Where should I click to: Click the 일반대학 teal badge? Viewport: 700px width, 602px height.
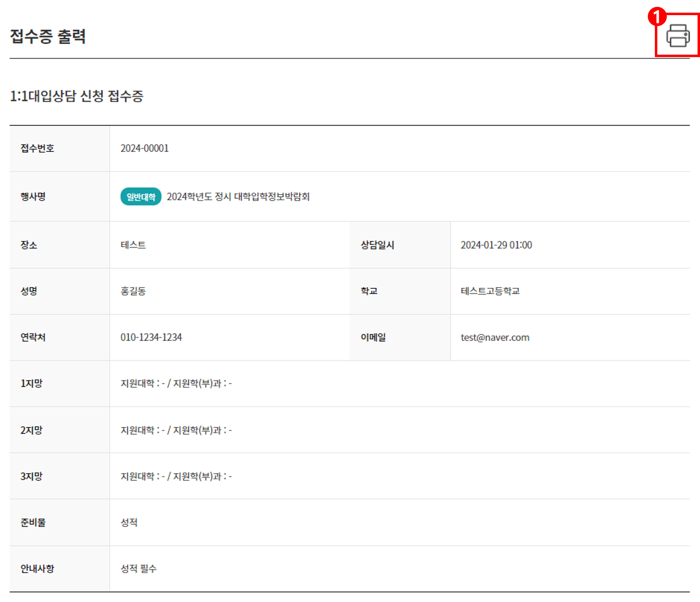click(141, 197)
